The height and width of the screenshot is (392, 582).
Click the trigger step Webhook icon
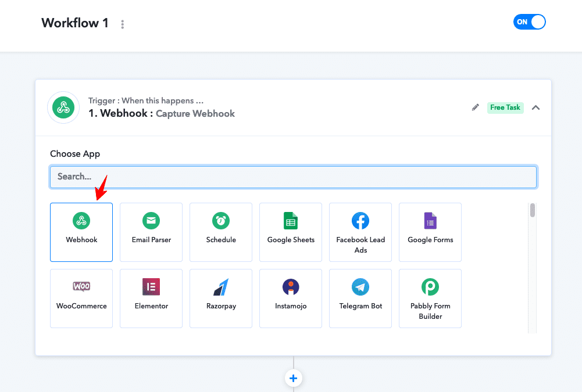[63, 107]
